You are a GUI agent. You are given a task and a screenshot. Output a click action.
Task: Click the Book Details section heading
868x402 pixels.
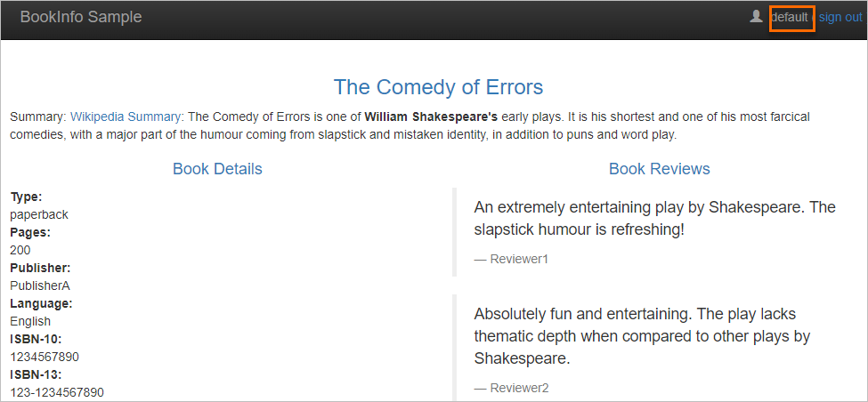coord(217,169)
